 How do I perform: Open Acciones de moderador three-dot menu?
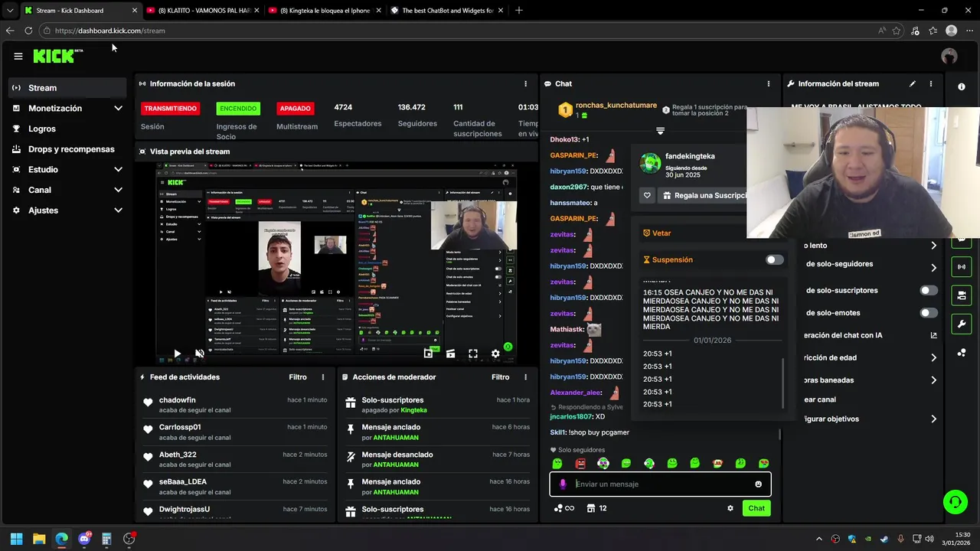coord(525,377)
